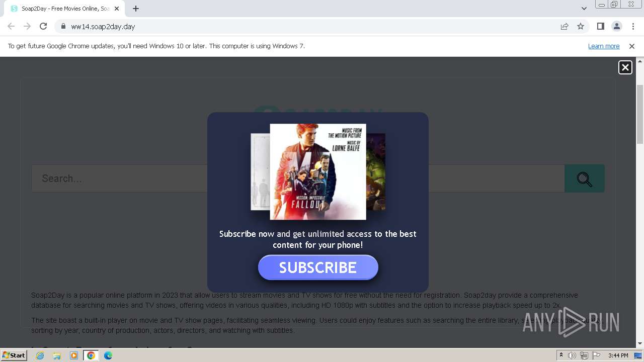This screenshot has height=362, width=644.
Task: Show hidden system tray icons
Action: point(561,355)
